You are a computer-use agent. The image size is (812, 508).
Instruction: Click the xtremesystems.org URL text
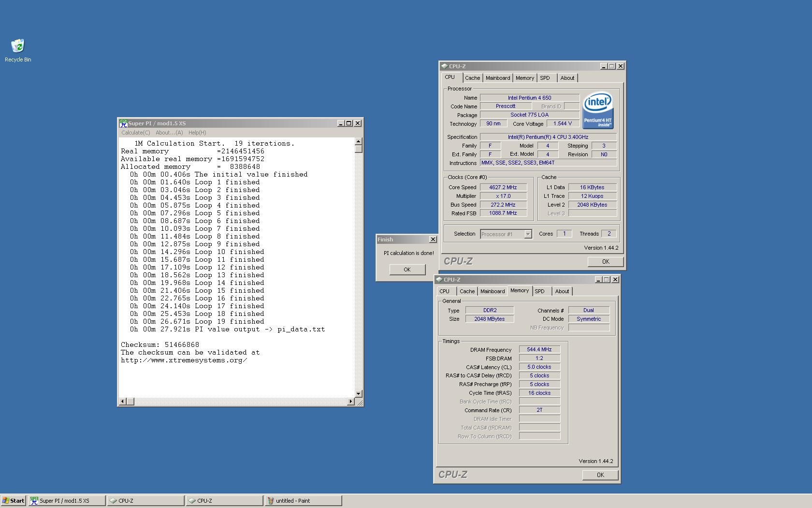tap(184, 360)
